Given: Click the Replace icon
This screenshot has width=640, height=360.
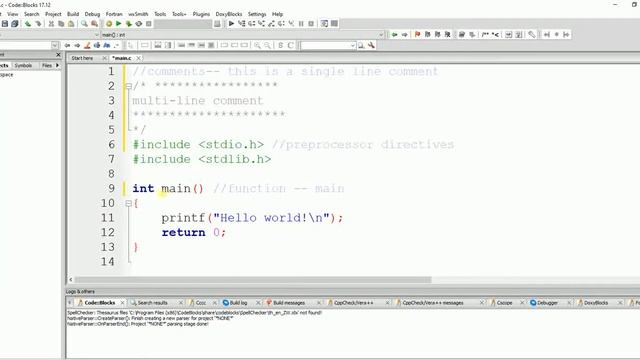Looking at the screenshot, I should tap(94, 24).
